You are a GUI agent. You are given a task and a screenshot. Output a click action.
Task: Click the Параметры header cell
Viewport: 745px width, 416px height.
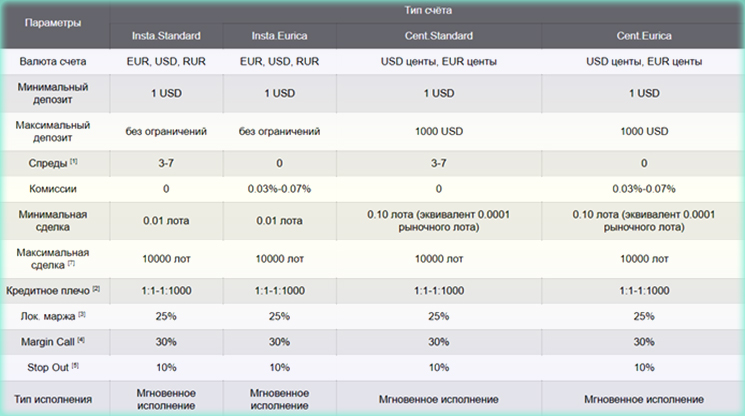[x=53, y=21]
